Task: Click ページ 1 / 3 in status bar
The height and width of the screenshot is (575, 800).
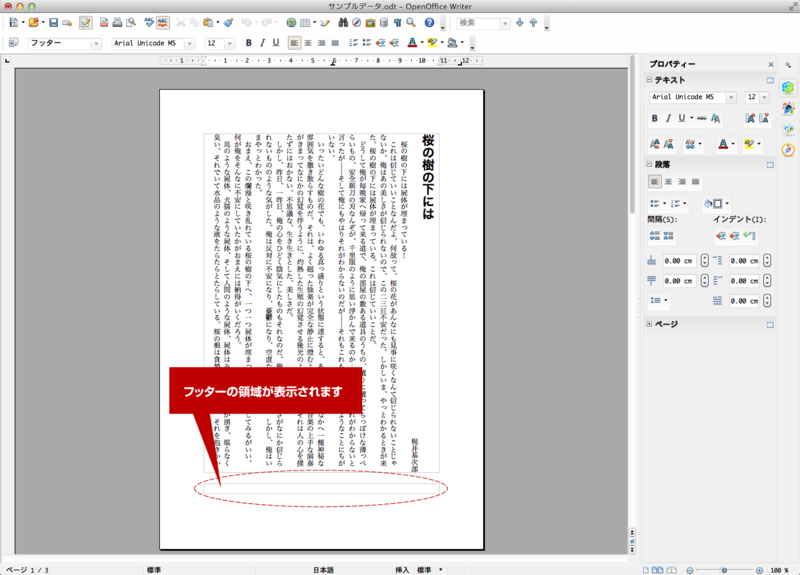Action: click(27, 570)
